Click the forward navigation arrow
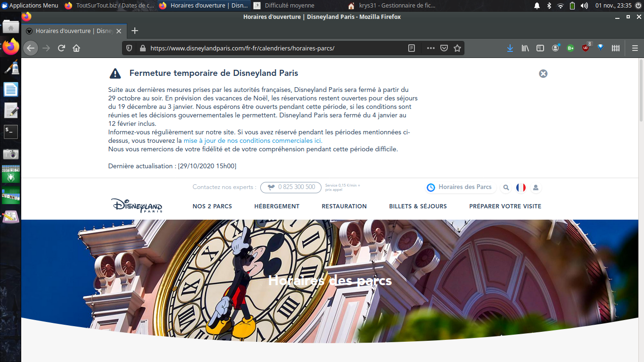Image resolution: width=644 pixels, height=362 pixels. click(46, 48)
